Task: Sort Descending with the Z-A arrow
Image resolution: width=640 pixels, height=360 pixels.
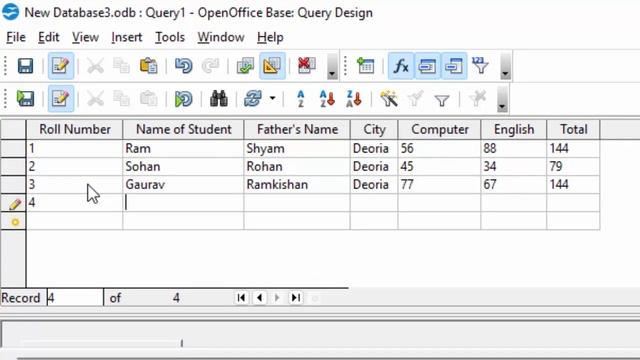Action: (354, 99)
